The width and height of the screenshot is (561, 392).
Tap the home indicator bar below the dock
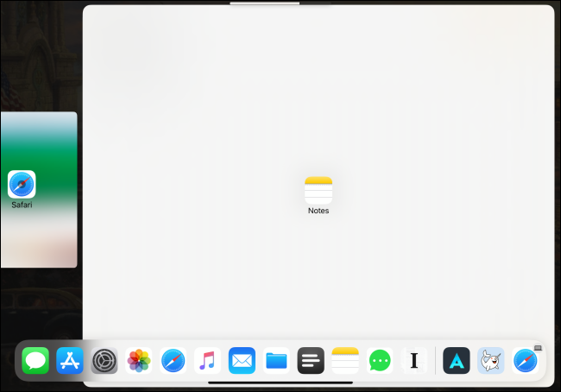click(x=280, y=383)
